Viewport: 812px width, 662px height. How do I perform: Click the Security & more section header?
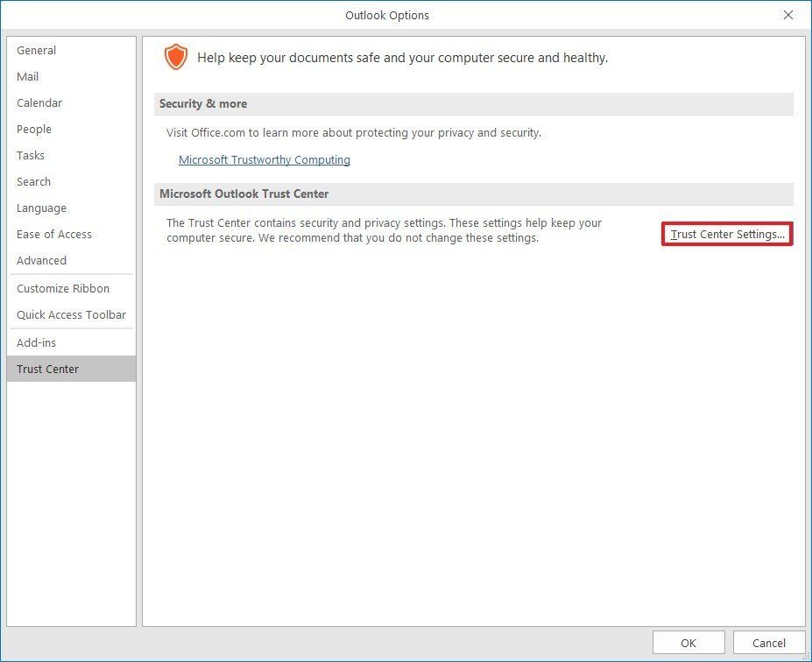pos(202,103)
